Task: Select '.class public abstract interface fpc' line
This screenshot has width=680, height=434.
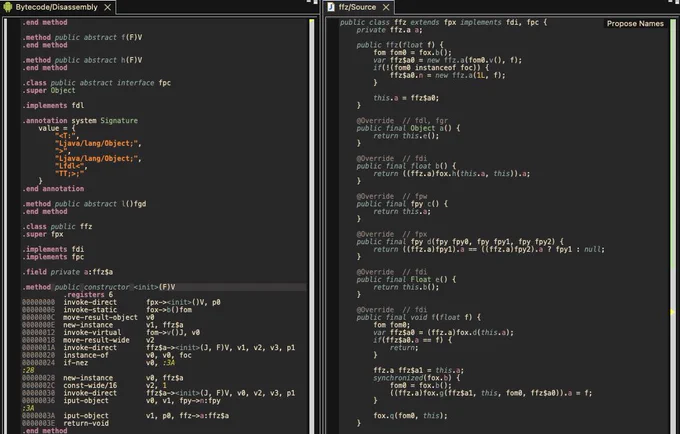Action: (x=96, y=82)
